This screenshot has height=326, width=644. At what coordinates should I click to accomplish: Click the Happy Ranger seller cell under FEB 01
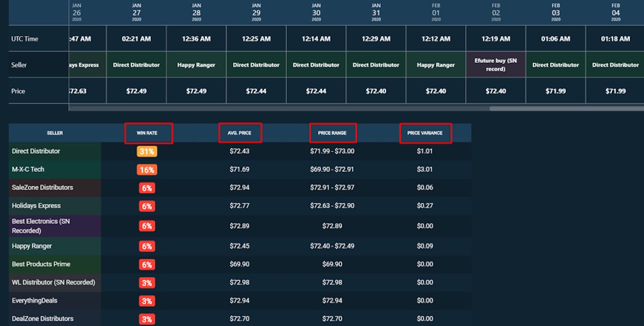click(436, 65)
